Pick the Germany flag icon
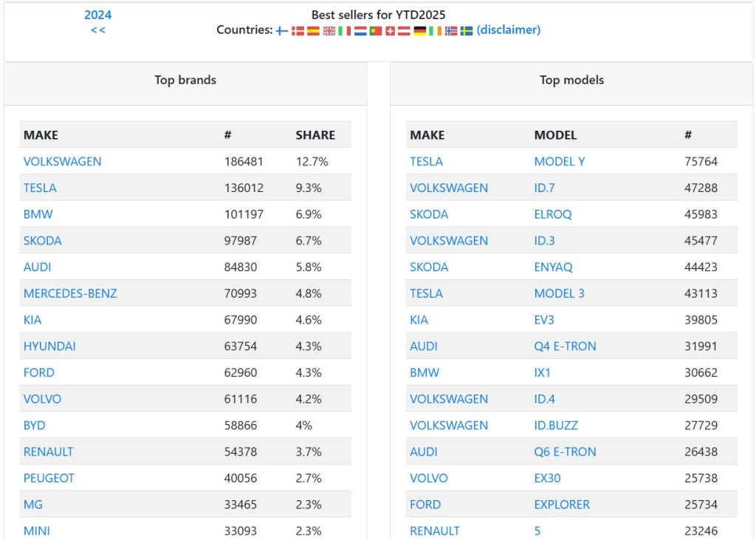Image resolution: width=756 pixels, height=540 pixels. [420, 31]
